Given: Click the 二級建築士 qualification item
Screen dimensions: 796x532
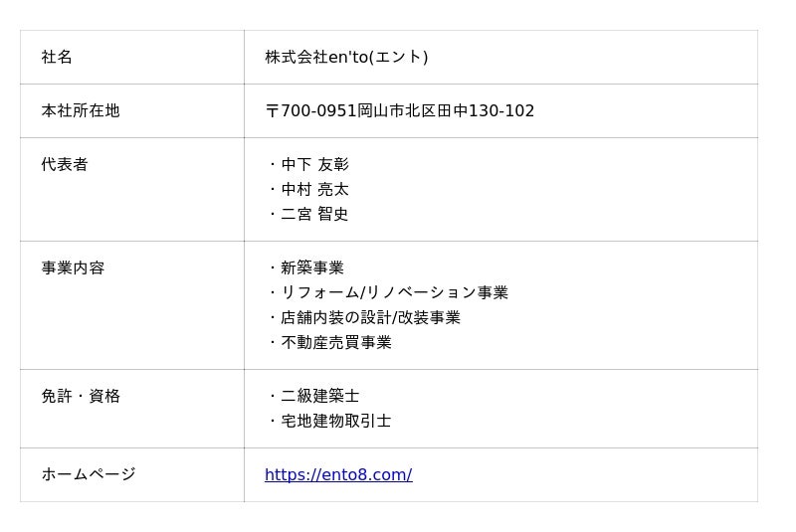Looking at the screenshot, I should (x=319, y=397).
